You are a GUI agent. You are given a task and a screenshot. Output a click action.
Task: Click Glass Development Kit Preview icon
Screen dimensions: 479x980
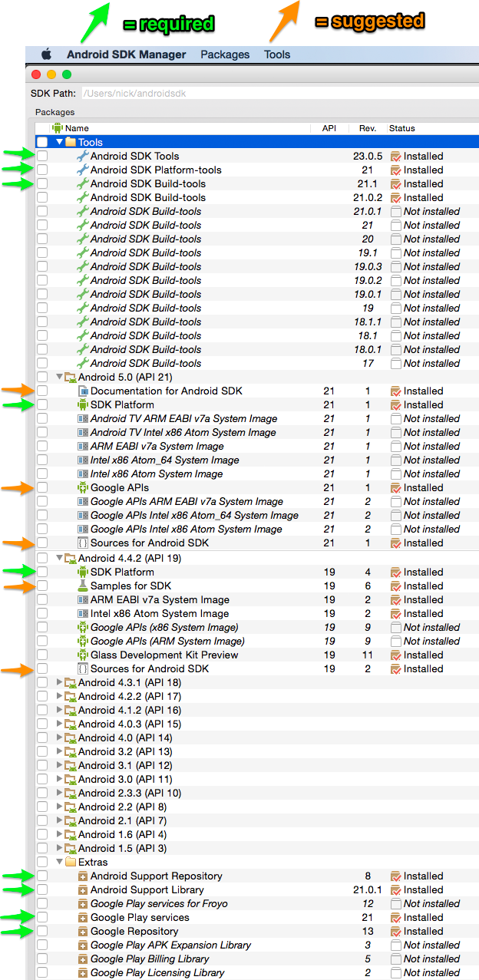[83, 655]
